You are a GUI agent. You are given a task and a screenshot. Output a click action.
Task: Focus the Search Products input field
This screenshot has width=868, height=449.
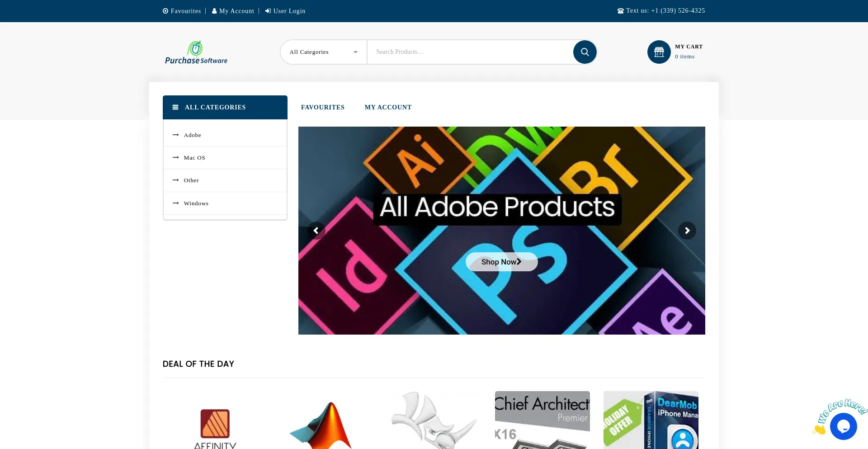point(470,52)
